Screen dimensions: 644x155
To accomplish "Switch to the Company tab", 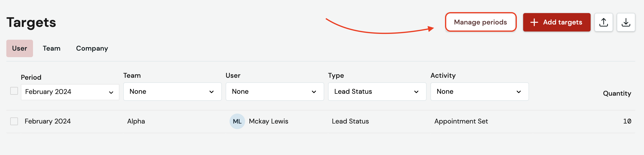I will pos(92,48).
